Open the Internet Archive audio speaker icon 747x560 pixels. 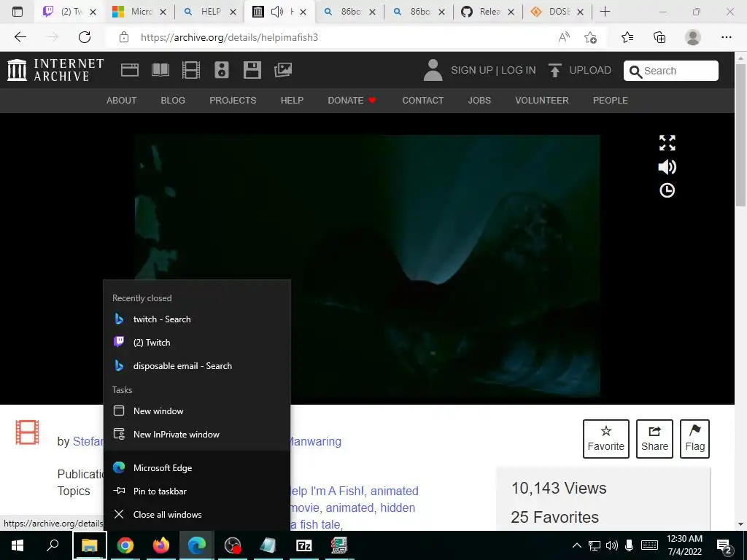click(222, 70)
